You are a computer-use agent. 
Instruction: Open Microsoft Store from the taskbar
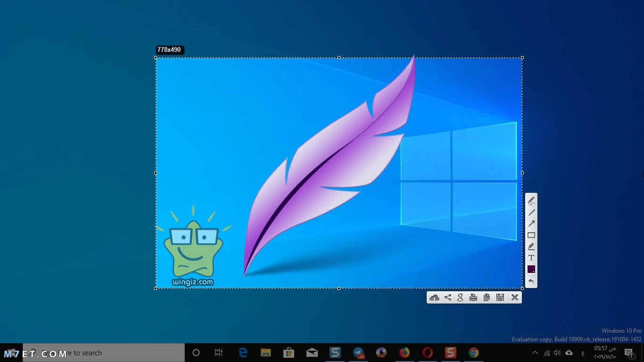tap(289, 353)
